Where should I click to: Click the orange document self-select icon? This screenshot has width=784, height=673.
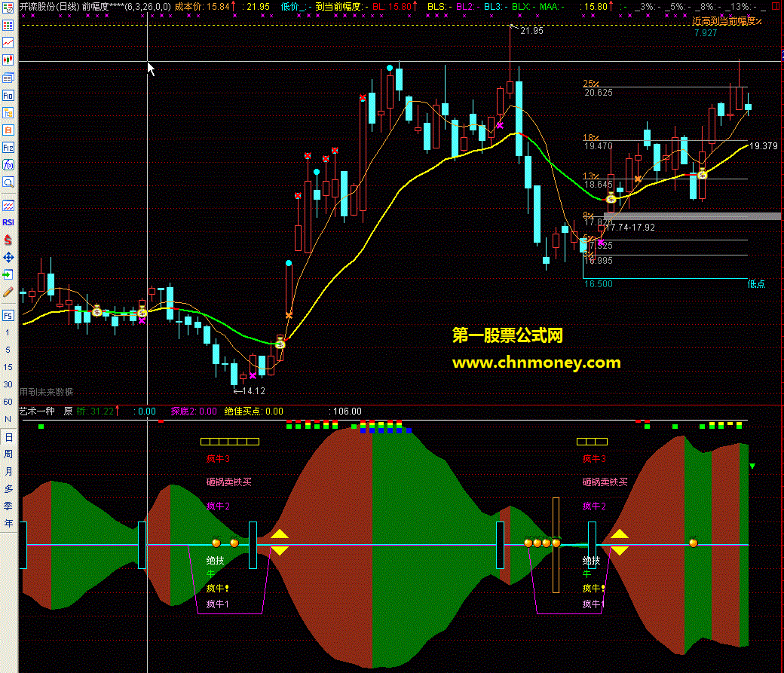pos(8,130)
